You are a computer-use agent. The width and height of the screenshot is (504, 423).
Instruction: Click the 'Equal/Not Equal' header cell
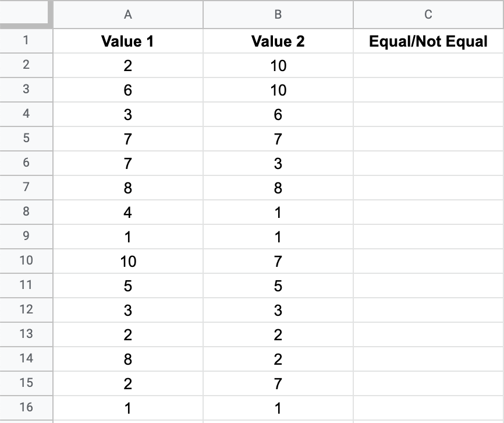coord(428,41)
